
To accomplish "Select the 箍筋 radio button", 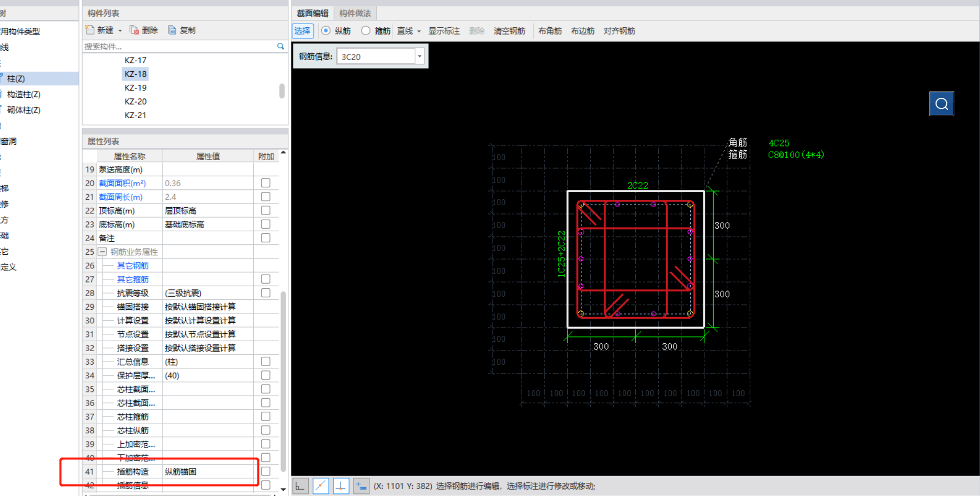I will pyautogui.click(x=366, y=31).
